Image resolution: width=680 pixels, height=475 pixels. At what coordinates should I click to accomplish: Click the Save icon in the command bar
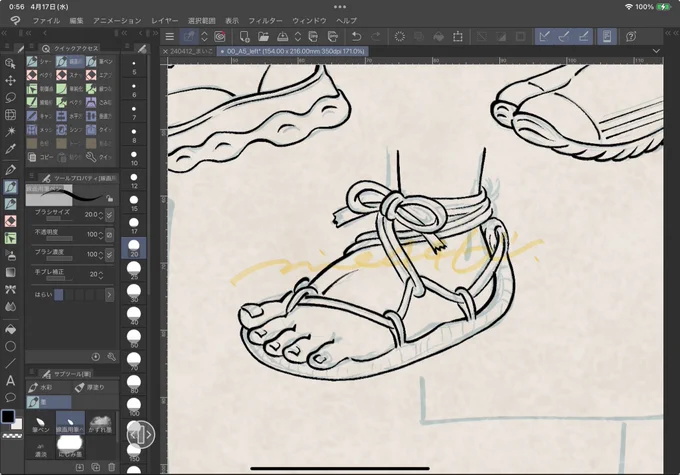282,37
